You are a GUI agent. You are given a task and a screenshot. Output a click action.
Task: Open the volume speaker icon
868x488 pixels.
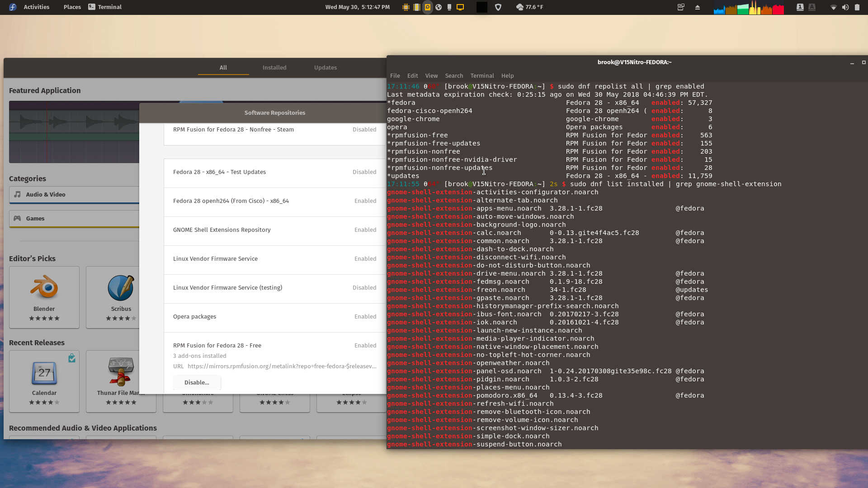845,7
